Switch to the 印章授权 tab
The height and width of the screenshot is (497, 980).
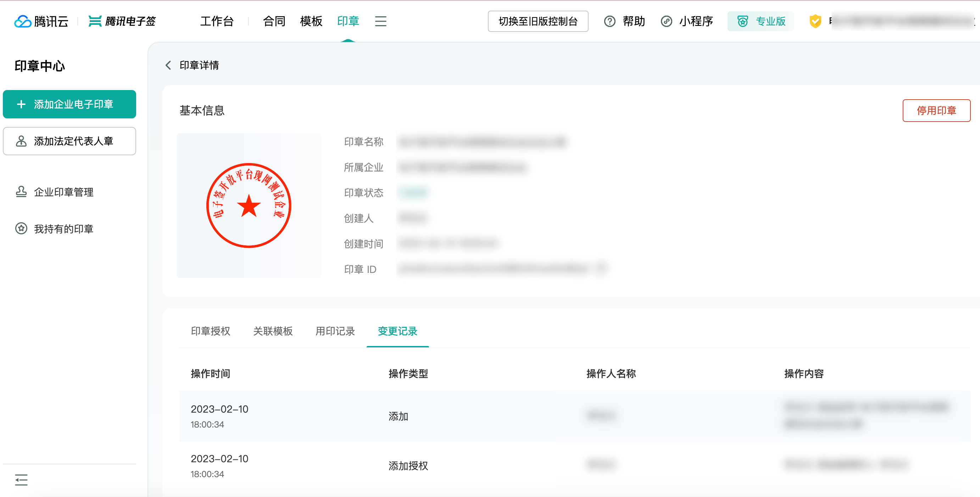tap(210, 331)
